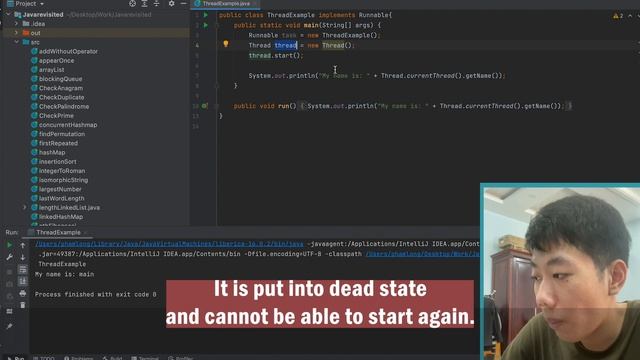The image size is (640, 360).
Task: Open the Terminal tool window tab
Action: pyautogui.click(x=145, y=358)
